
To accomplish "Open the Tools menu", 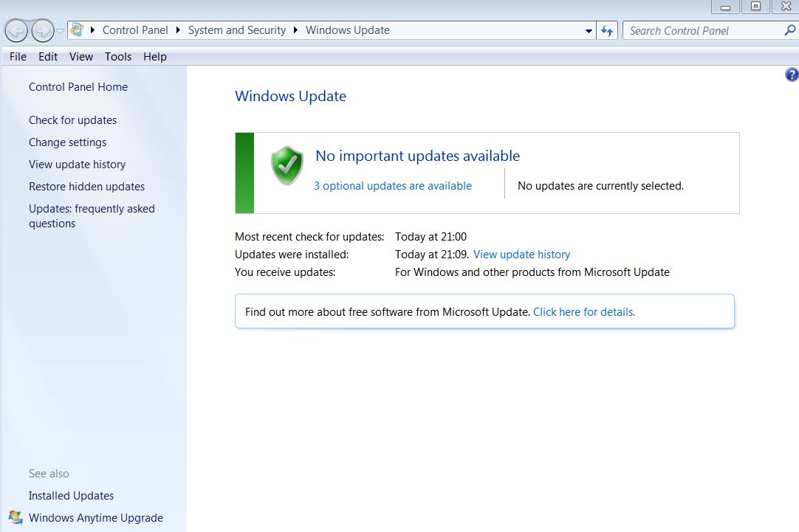I will [x=118, y=57].
